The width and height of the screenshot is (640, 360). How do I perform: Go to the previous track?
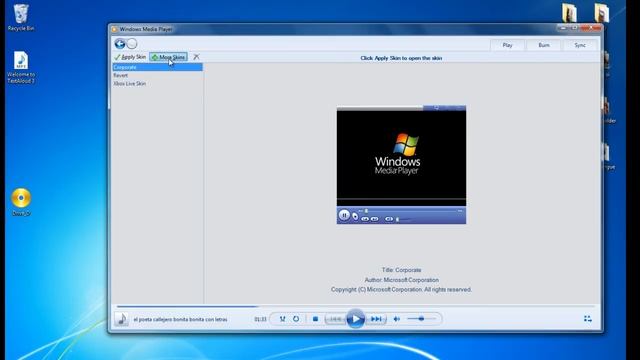tap(336, 319)
